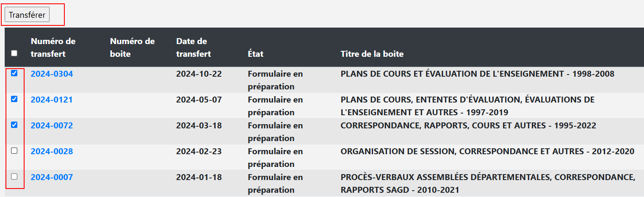Click the PLANS DE COURS ET ÉVALUATION title

click(x=477, y=74)
